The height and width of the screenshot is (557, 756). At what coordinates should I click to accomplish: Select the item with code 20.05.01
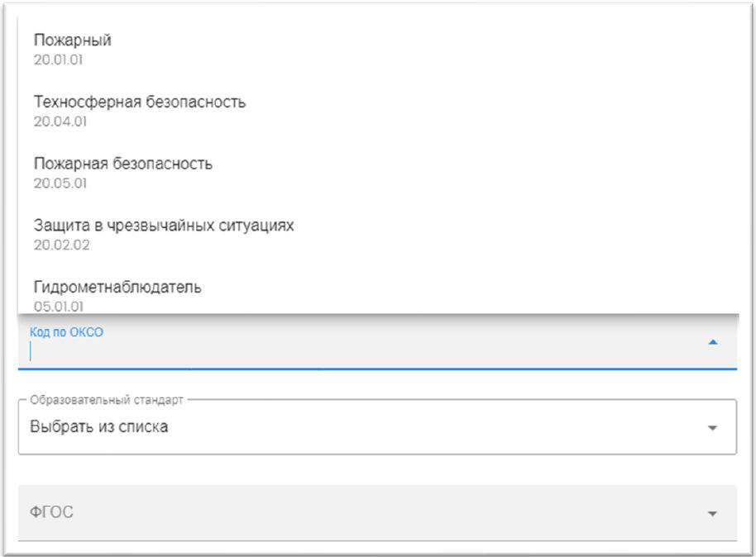tap(60, 183)
